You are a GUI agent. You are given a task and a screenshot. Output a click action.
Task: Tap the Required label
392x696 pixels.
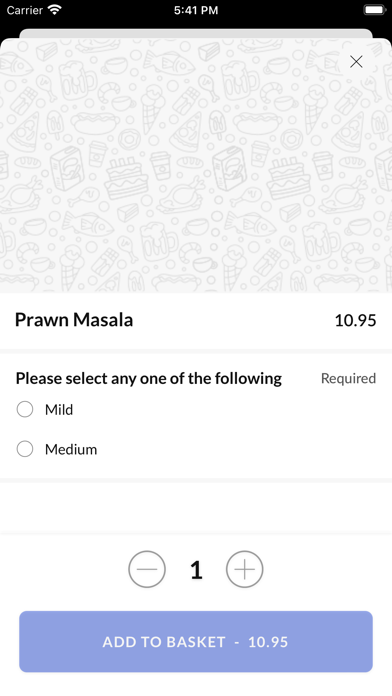(x=348, y=379)
